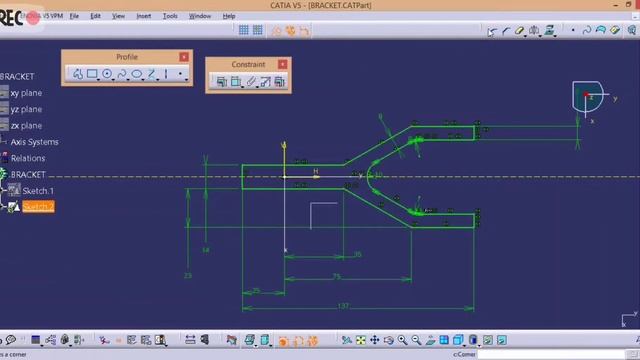Open the View menu

click(118, 16)
